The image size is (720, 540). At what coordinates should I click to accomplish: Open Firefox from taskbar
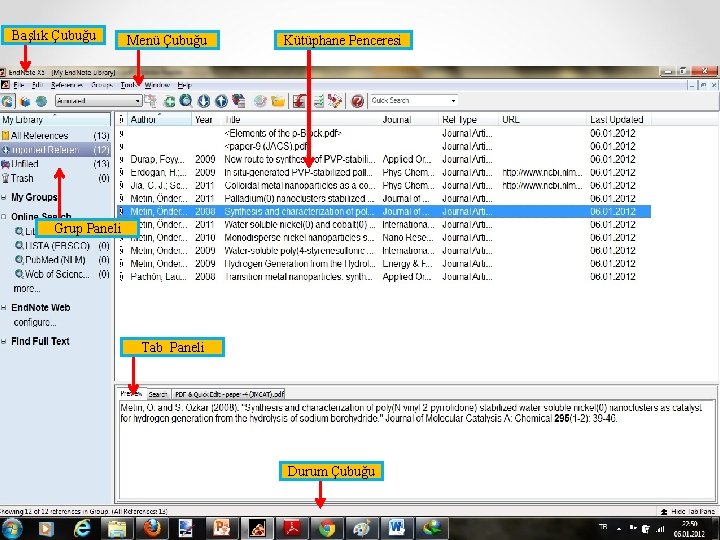(x=152, y=529)
